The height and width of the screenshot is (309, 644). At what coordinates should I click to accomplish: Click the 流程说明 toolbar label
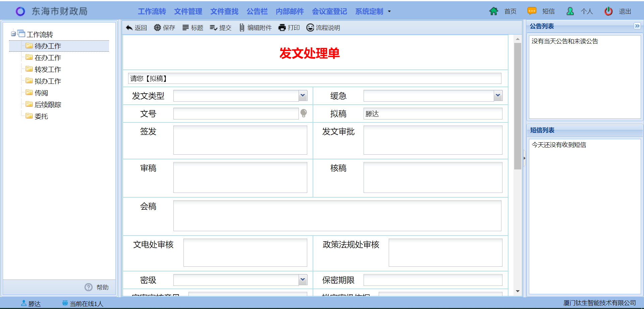click(328, 28)
